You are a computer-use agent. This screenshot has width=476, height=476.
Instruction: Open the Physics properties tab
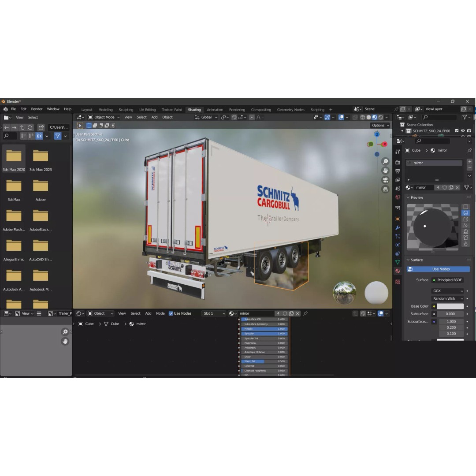[398, 245]
